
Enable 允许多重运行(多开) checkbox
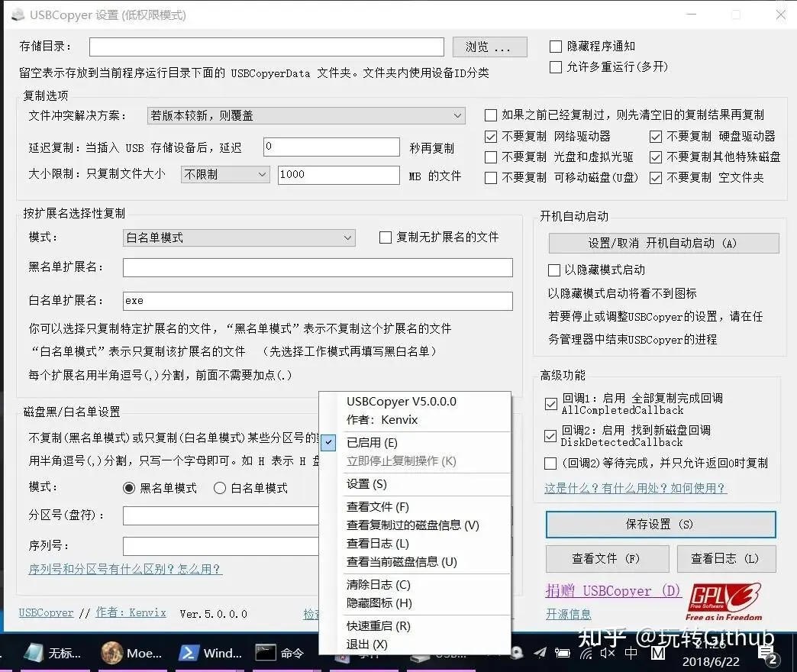556,67
